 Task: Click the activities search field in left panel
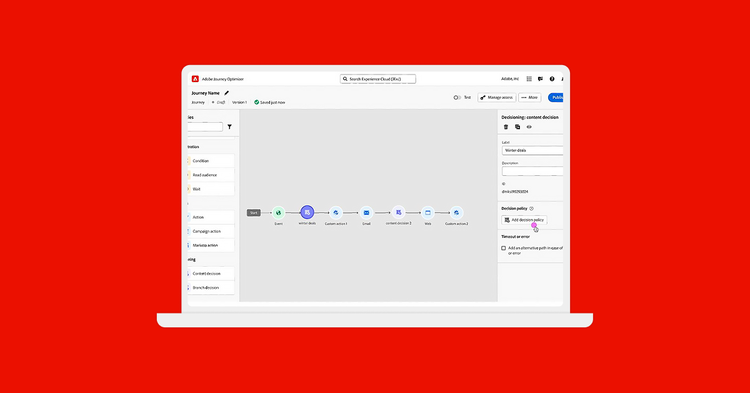[x=205, y=127]
